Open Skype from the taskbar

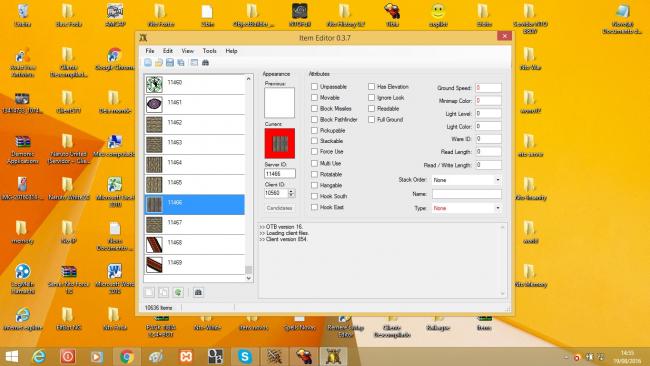coord(245,356)
